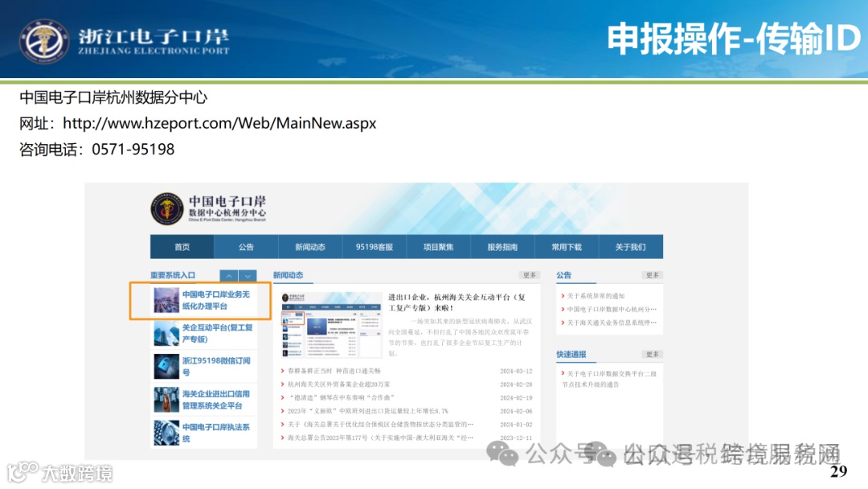Click the down arrow beside 重要系统入口
The height and width of the screenshot is (489, 868).
248,275
